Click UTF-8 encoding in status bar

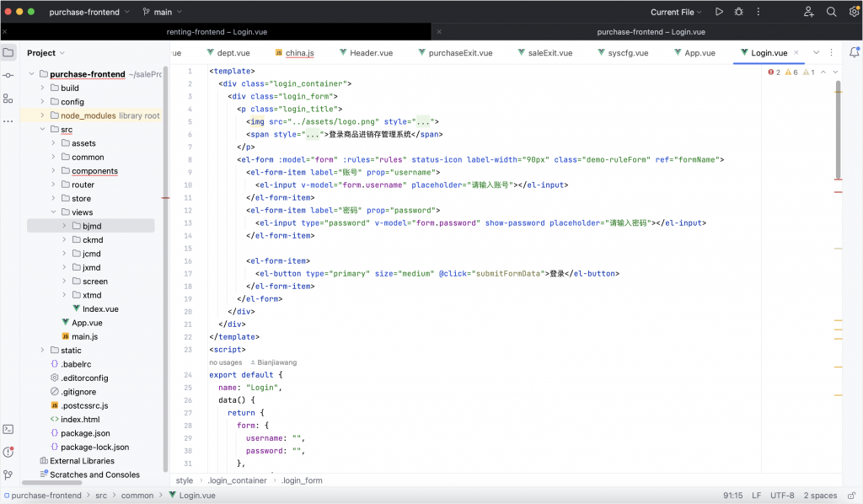(x=781, y=496)
